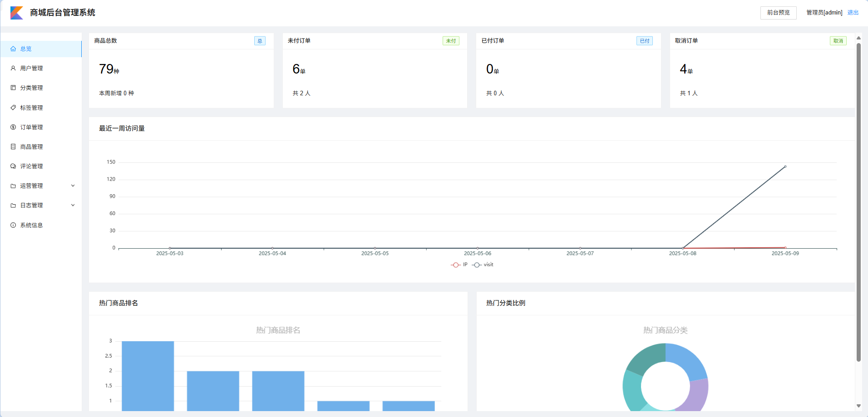
Task: Navigate to 订单管理
Action: (41, 127)
